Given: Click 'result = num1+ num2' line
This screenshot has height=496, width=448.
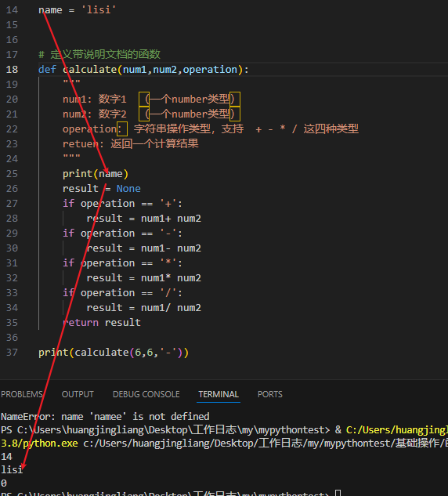Looking at the screenshot, I should click(x=144, y=219).
